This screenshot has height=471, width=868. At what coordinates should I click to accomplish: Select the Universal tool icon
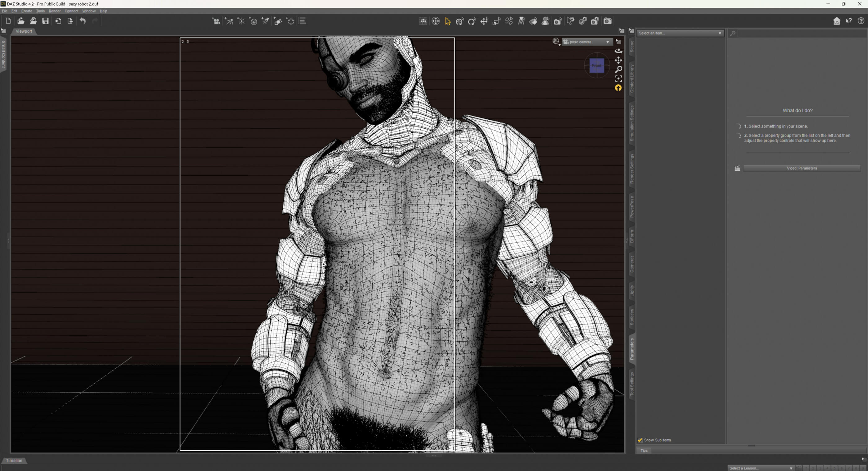[x=460, y=21]
